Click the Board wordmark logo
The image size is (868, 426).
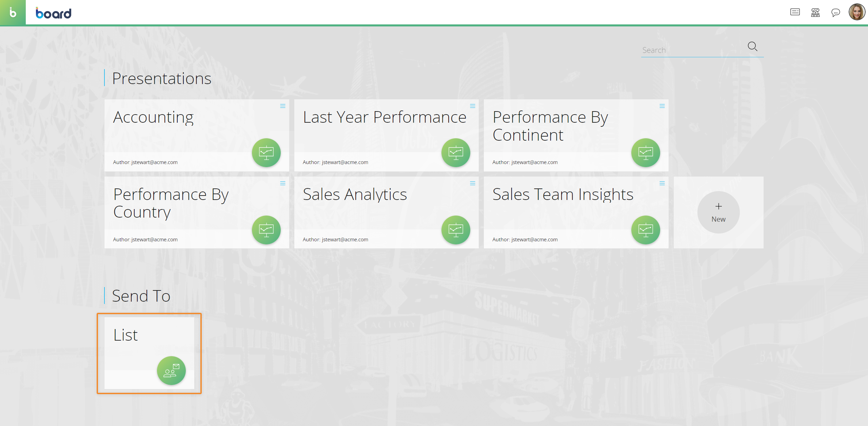pyautogui.click(x=54, y=13)
